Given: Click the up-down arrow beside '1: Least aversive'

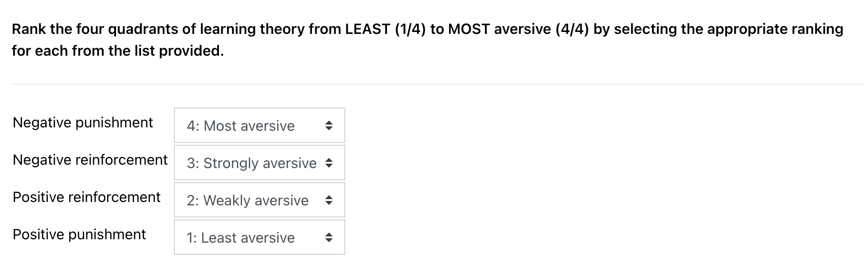Looking at the screenshot, I should click(x=328, y=237).
